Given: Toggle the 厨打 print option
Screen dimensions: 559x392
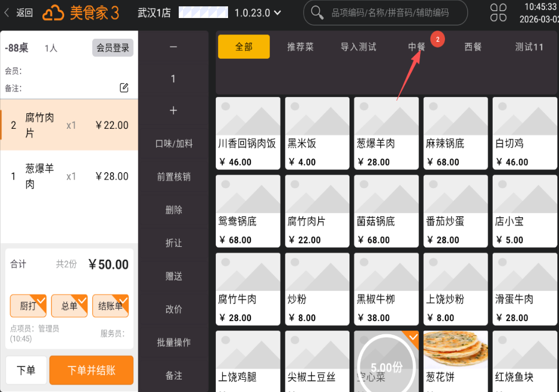Looking at the screenshot, I should (28, 306).
